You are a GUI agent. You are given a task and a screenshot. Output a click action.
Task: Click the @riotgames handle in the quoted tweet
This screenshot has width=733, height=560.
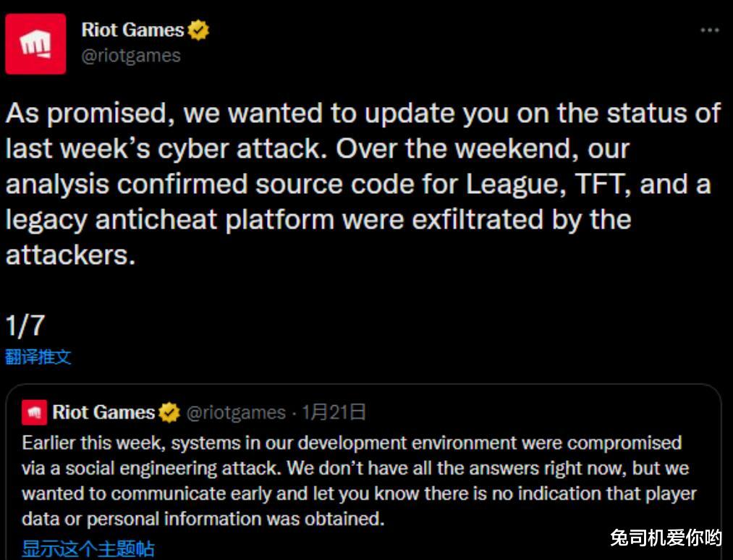point(236,412)
